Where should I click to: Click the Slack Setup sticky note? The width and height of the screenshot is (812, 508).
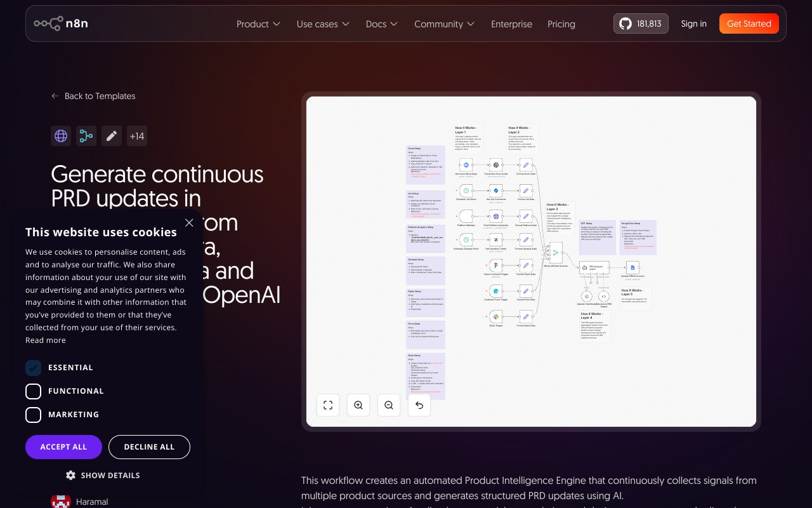tap(425, 376)
